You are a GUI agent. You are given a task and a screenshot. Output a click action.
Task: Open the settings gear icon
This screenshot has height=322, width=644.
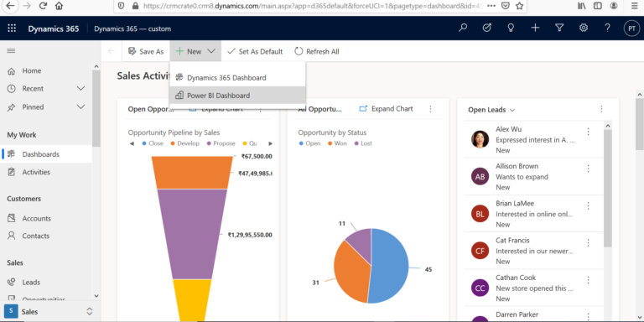584,28
